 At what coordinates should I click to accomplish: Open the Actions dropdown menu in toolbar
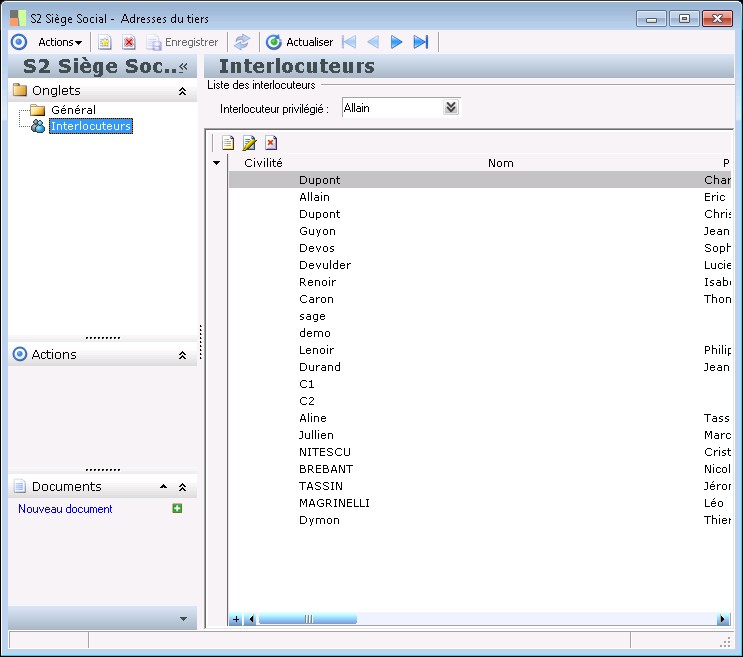(60, 42)
